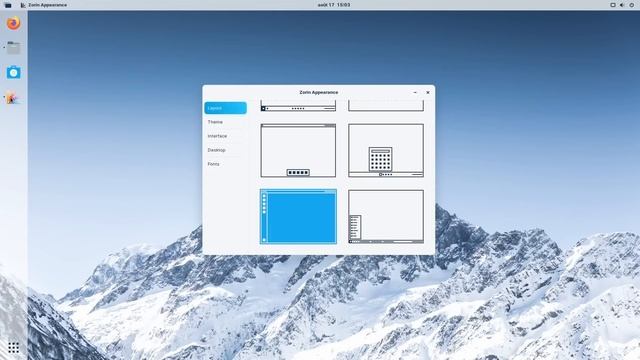Click the power icon in top bar
This screenshot has width=640, height=360.
click(x=631, y=5)
